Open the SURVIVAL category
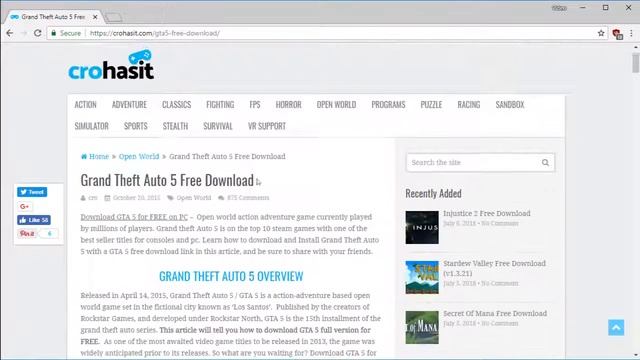Image resolution: width=640 pixels, height=360 pixels. point(218,126)
